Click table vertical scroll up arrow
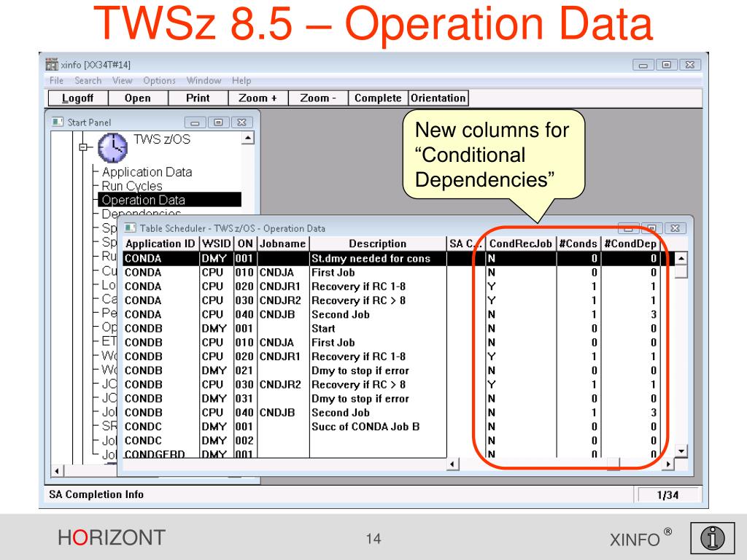 point(681,258)
